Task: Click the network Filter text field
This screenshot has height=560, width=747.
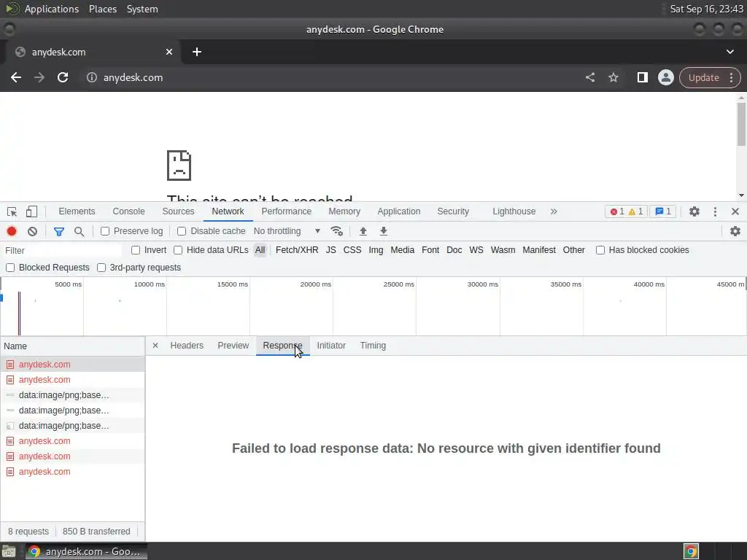Action: coord(62,251)
